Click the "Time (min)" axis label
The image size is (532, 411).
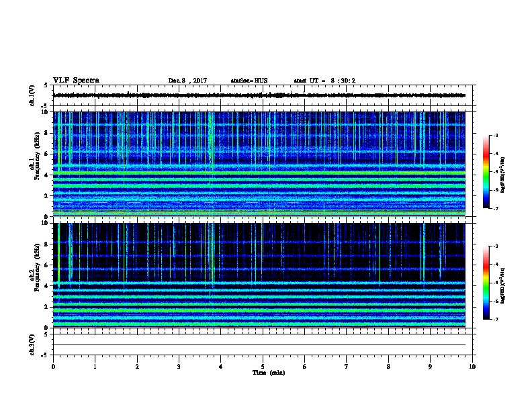269,373
